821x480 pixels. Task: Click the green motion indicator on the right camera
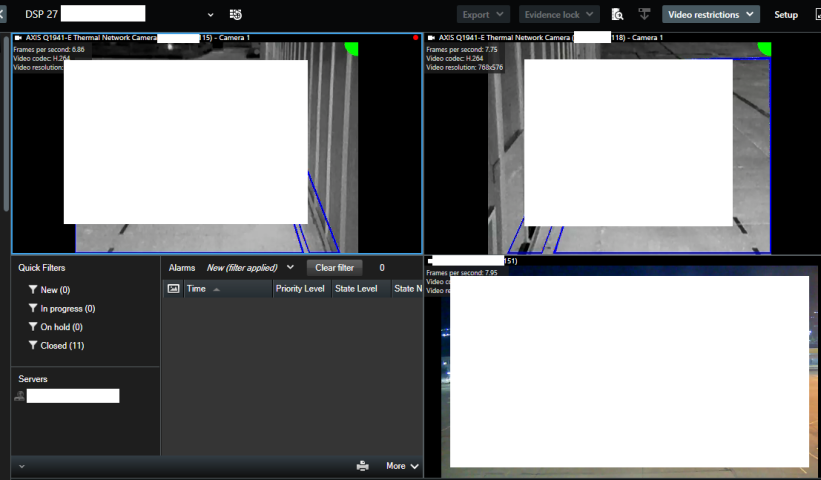click(765, 47)
